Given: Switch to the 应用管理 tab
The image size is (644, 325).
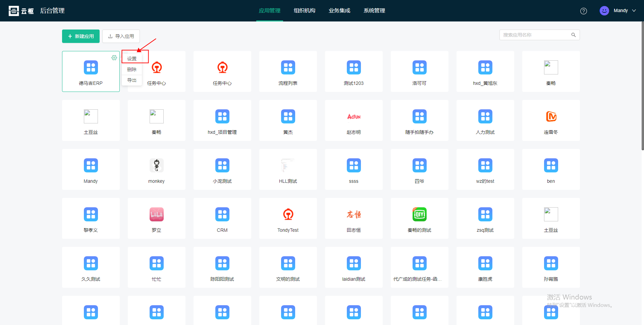Looking at the screenshot, I should click(x=270, y=11).
